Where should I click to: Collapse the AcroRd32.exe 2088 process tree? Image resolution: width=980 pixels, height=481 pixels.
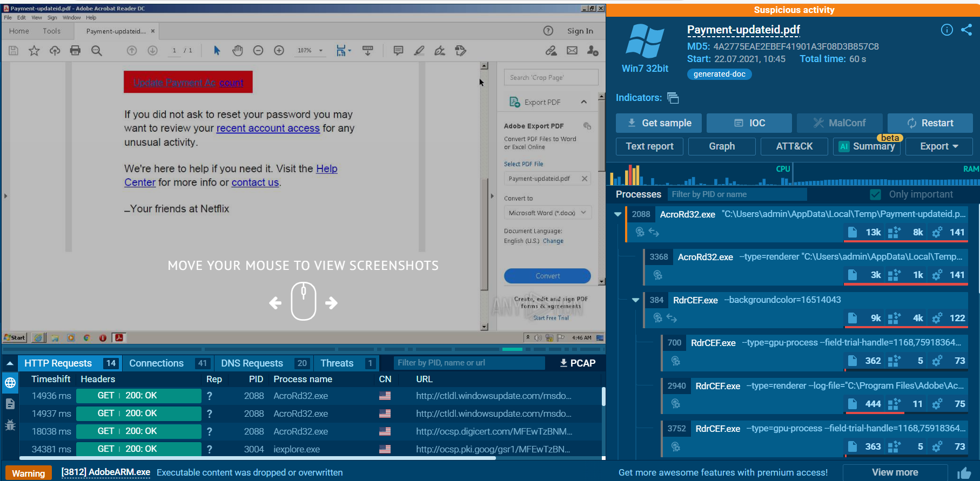pyautogui.click(x=617, y=214)
